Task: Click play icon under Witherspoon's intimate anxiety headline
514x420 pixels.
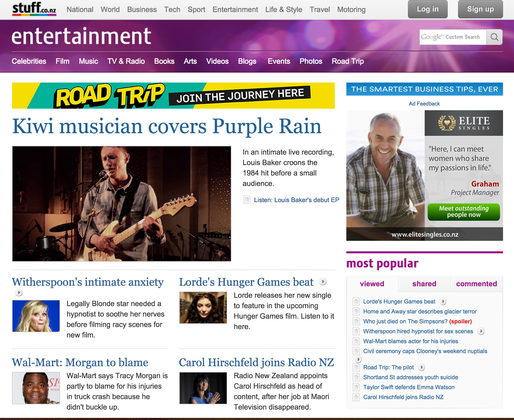Action: point(19,293)
